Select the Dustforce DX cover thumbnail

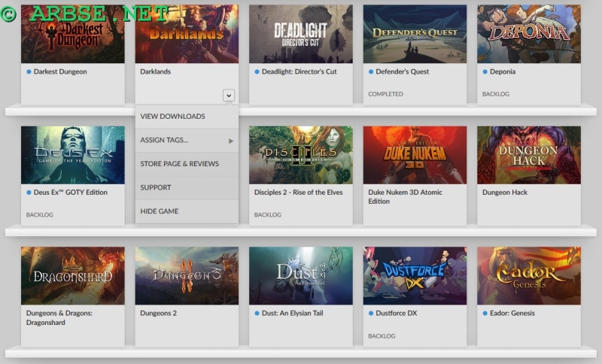(x=415, y=276)
